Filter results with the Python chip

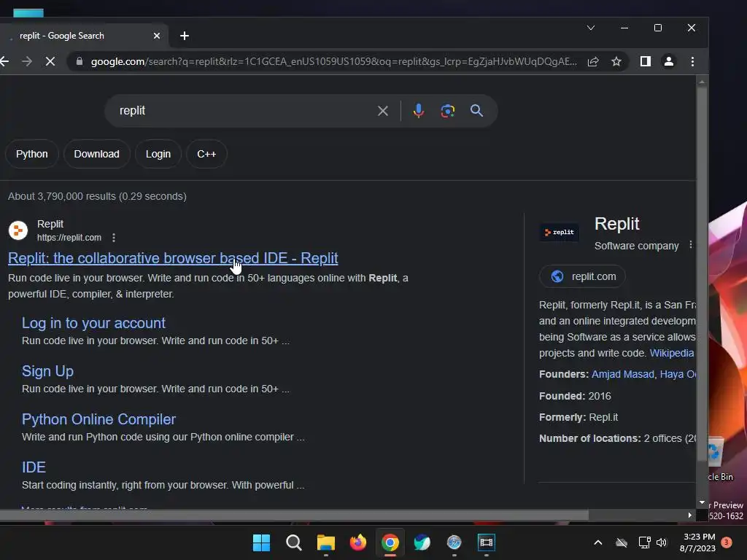pos(32,154)
